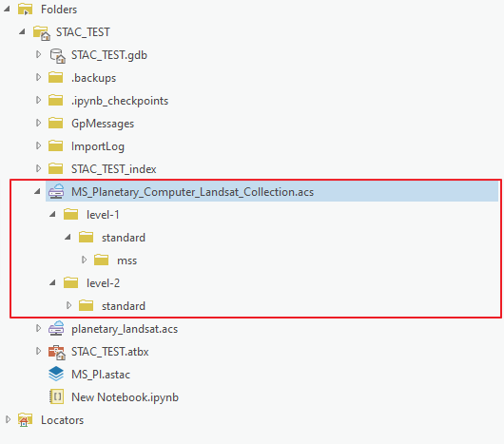Expand the GpMessages folder
The height and width of the screenshot is (444, 504).
tap(38, 123)
